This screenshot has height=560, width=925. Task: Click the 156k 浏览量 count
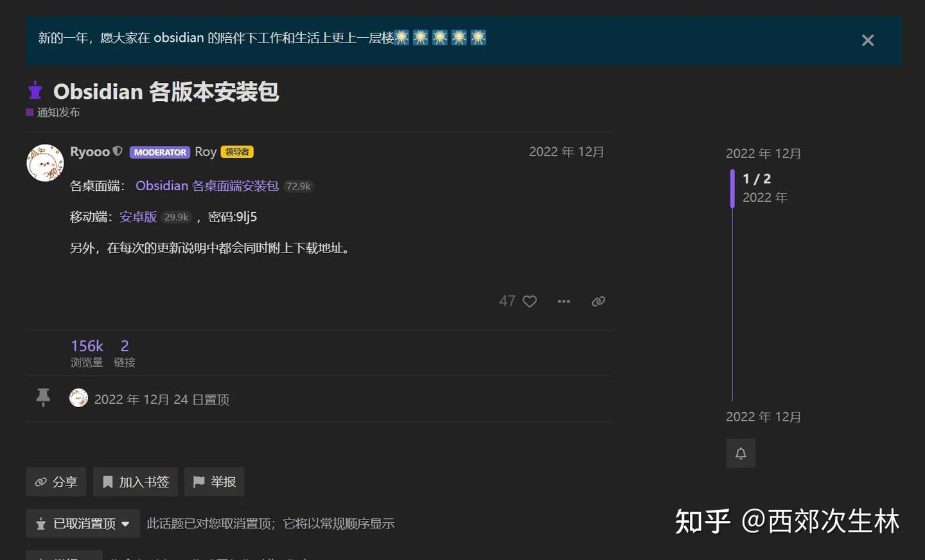[x=87, y=346]
